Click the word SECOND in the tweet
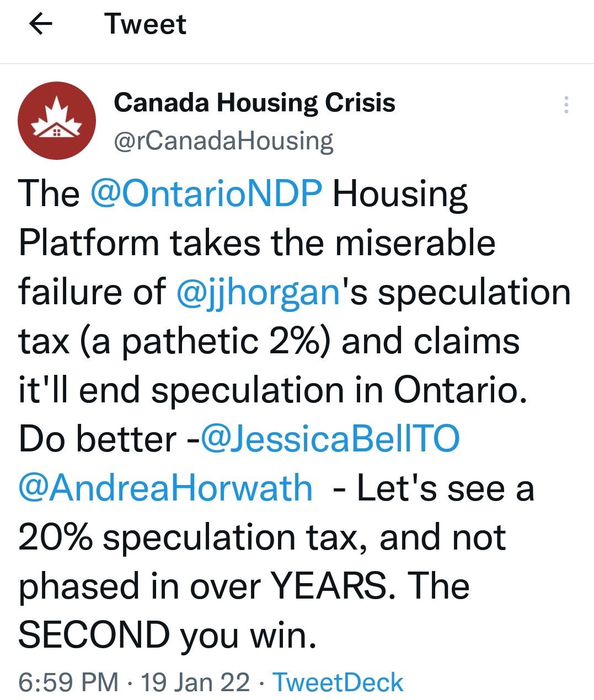The width and height of the screenshot is (594, 700). [x=94, y=635]
